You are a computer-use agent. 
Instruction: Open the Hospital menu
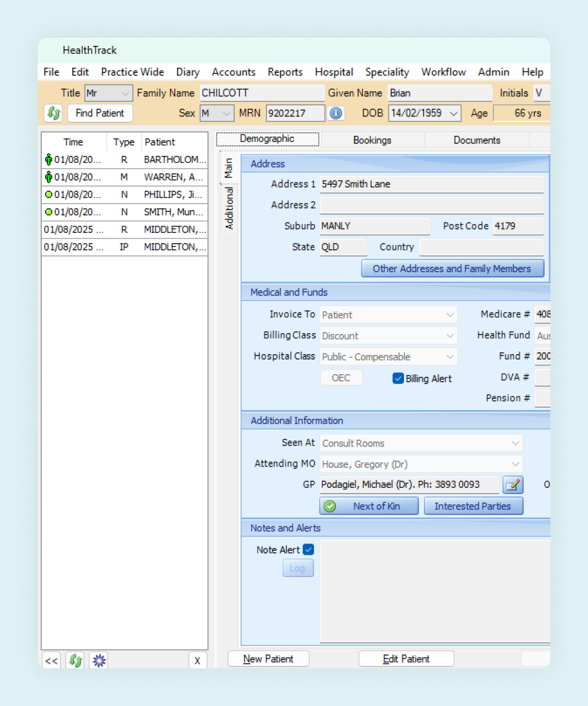[x=334, y=72]
